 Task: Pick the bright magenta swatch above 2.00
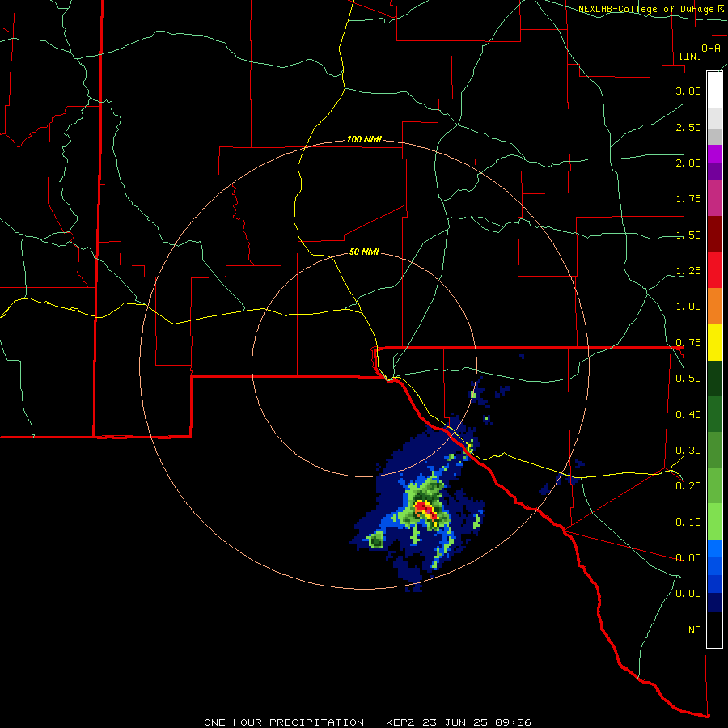[x=714, y=153]
